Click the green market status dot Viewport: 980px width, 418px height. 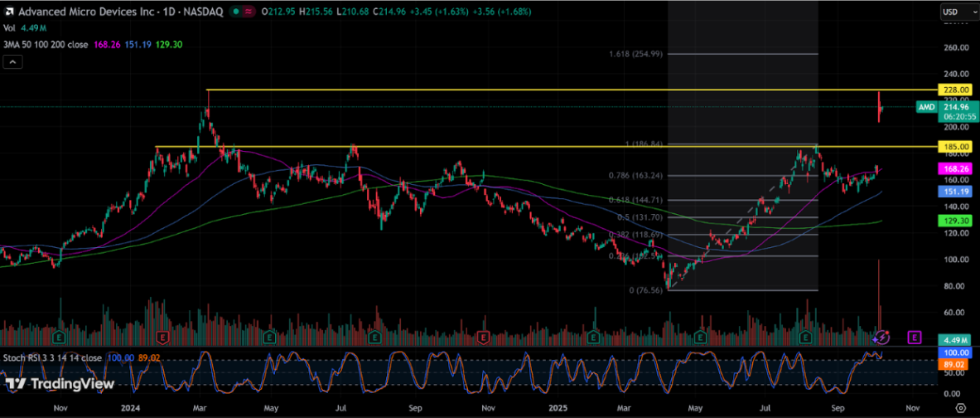[236, 12]
